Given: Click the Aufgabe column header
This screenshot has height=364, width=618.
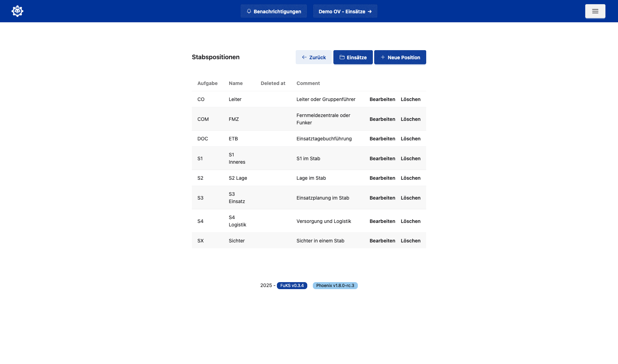Looking at the screenshot, I should [208, 83].
